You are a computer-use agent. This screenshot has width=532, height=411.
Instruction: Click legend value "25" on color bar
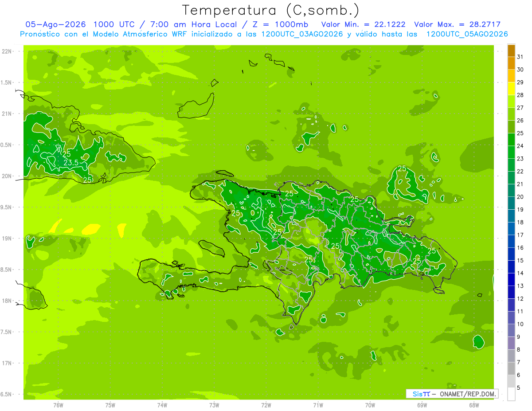click(x=520, y=133)
